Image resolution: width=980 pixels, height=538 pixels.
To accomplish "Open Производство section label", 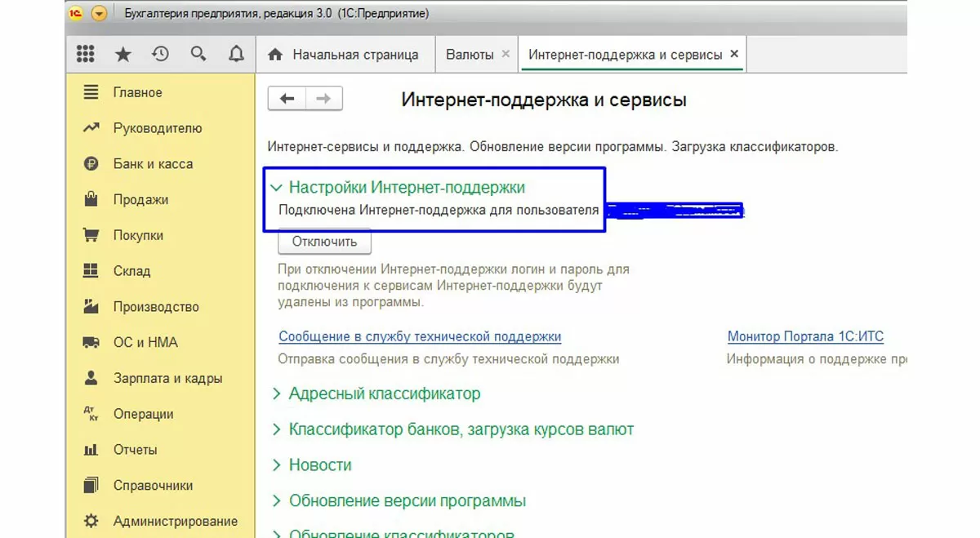I will click(156, 307).
